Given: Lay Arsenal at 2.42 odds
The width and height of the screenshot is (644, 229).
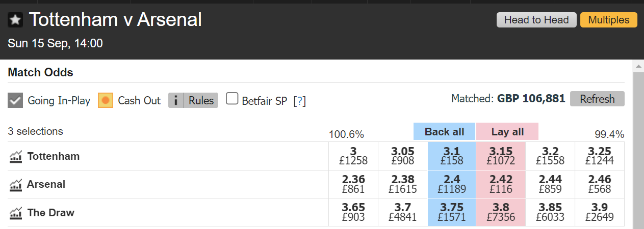Looking at the screenshot, I should click(x=501, y=184).
